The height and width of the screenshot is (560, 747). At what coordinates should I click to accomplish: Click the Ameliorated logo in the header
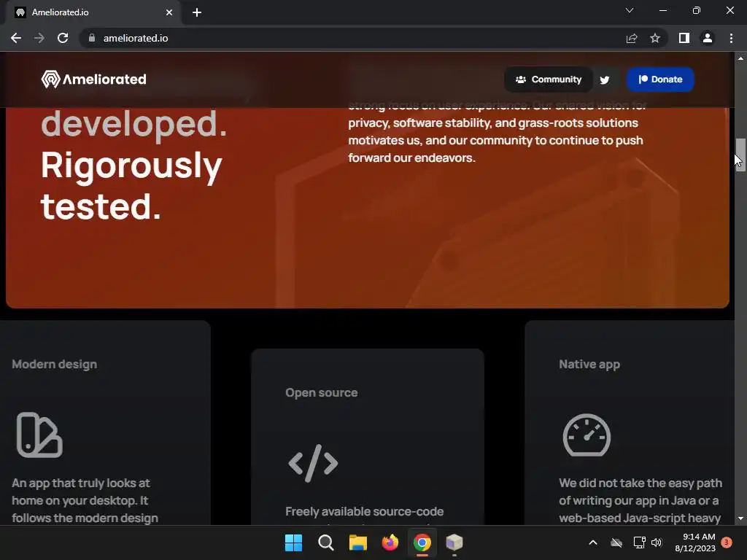(94, 79)
